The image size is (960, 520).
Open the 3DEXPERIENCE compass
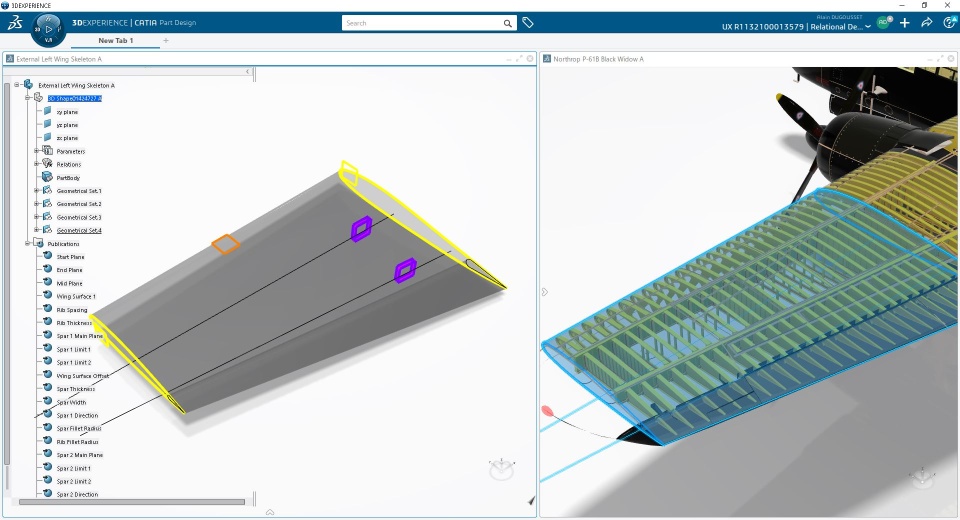coord(48,29)
